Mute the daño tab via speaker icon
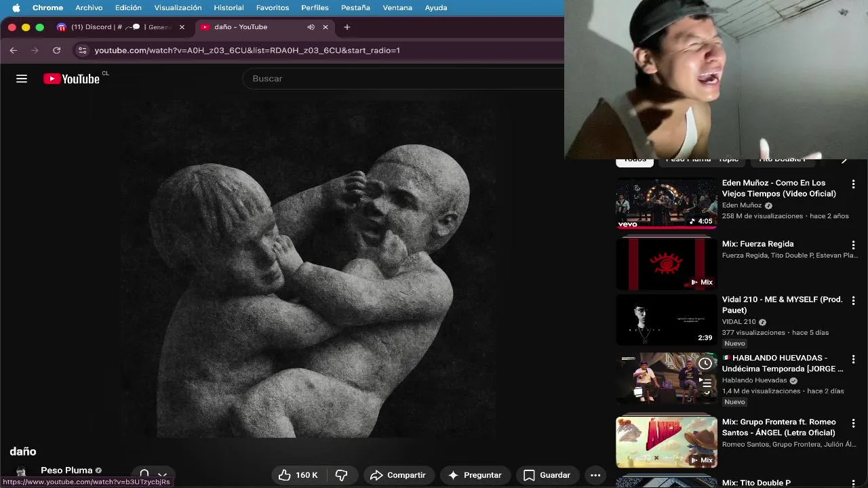 pyautogui.click(x=311, y=27)
